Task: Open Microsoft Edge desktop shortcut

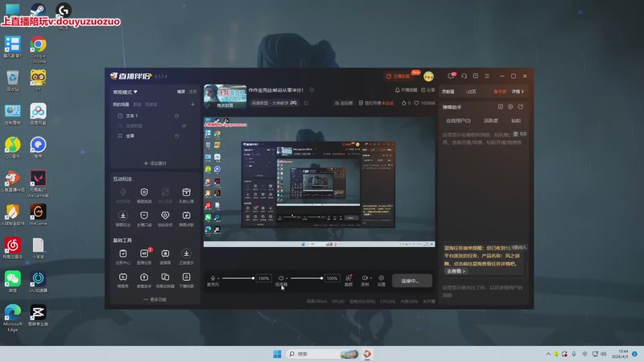Action: (13, 318)
